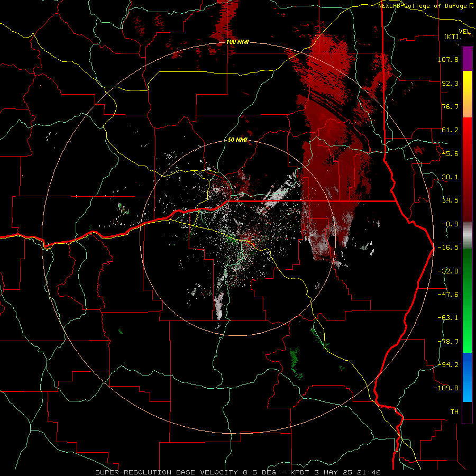The image size is (476, 476).
Task: Select the -63.1 value on the velocity scale
Action: pyautogui.click(x=448, y=318)
